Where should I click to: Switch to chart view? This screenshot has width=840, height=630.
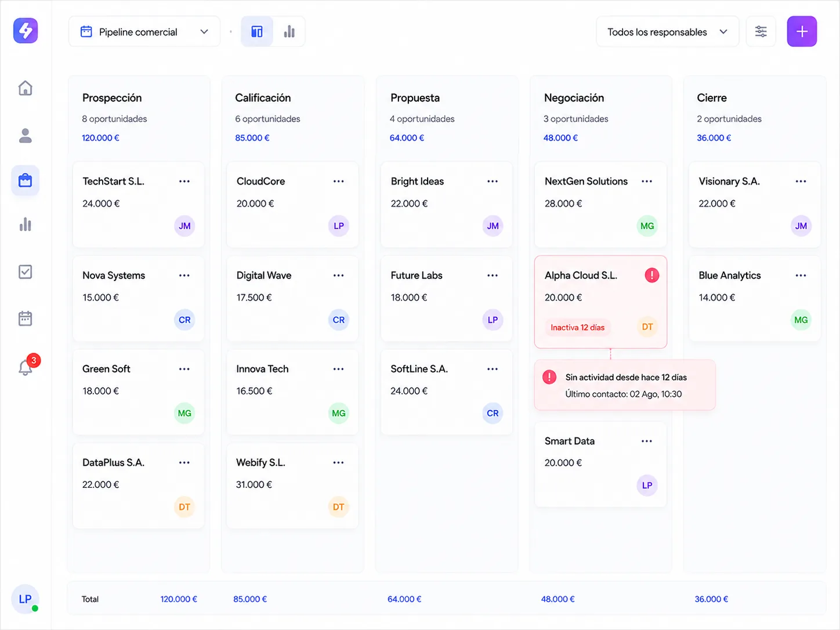pyautogui.click(x=289, y=31)
